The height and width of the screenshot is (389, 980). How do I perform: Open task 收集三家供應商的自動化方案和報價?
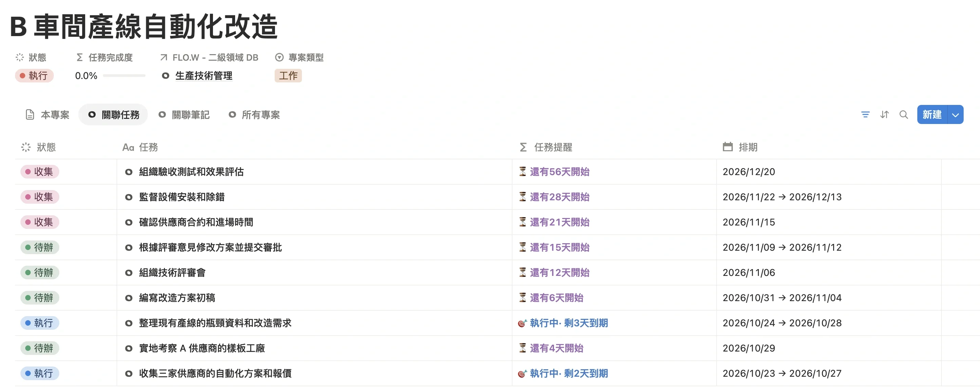[x=215, y=373]
